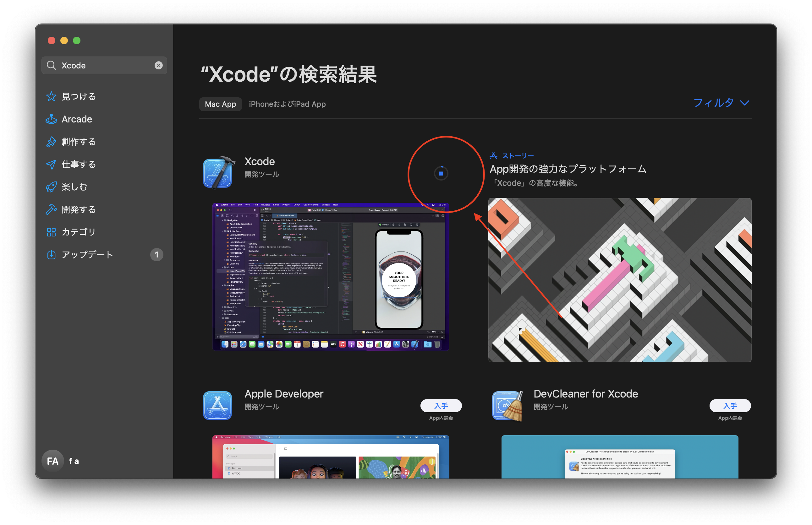Image resolution: width=812 pixels, height=525 pixels.
Task: Open the maze story artwork
Action: click(x=620, y=280)
